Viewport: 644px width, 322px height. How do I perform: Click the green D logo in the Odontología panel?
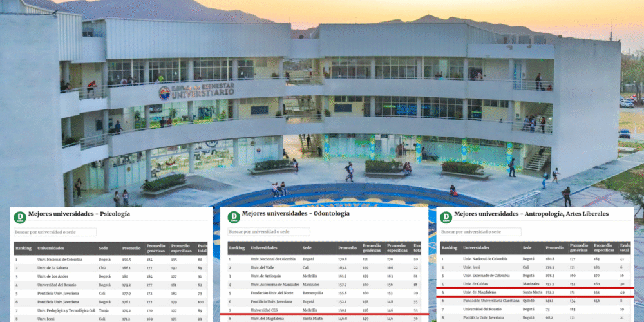(x=234, y=218)
